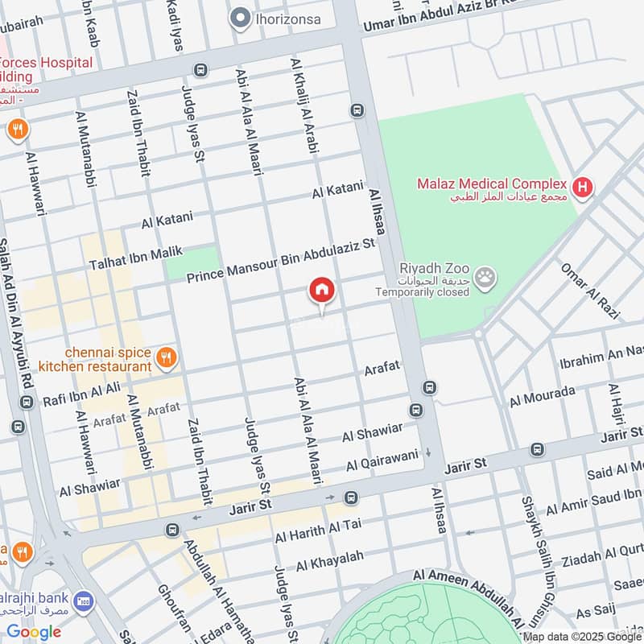Select the bus stop above Judge Iyas St
The height and width of the screenshot is (644, 644).
click(200, 70)
